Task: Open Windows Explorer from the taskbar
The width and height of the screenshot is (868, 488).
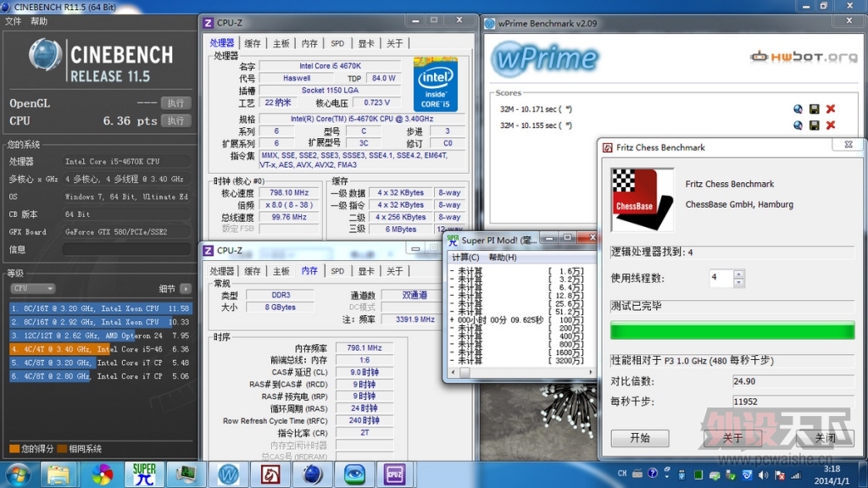Action: (58, 474)
